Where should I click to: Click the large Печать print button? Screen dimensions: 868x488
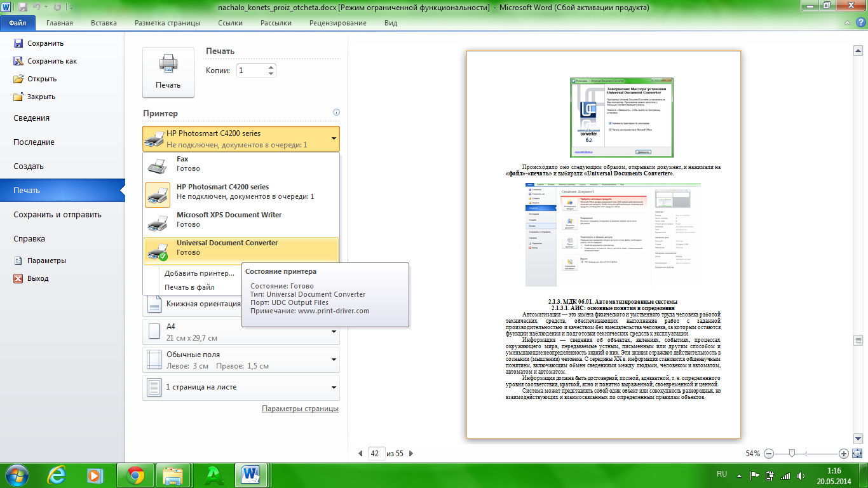168,72
